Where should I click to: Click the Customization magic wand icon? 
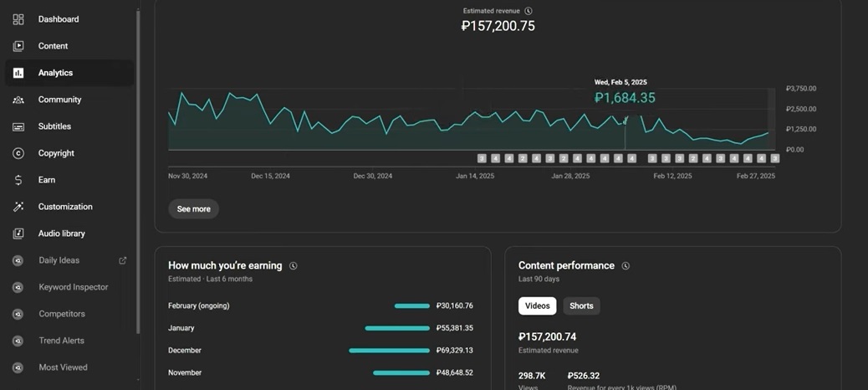[18, 207]
